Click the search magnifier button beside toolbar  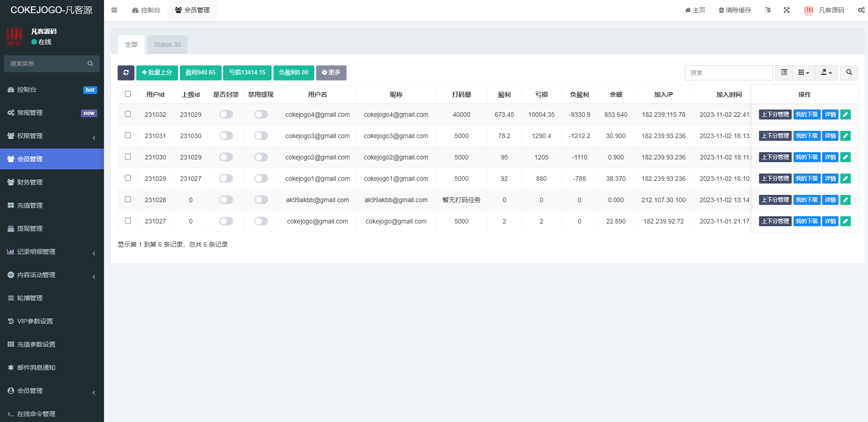pyautogui.click(x=849, y=73)
